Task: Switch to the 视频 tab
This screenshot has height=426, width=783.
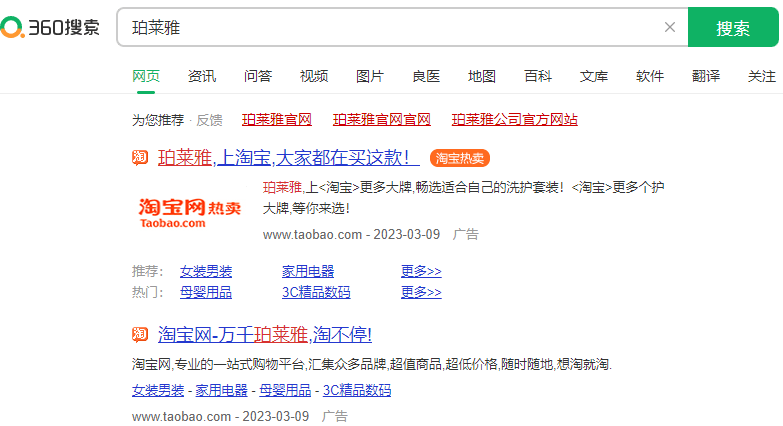Action: [x=314, y=76]
